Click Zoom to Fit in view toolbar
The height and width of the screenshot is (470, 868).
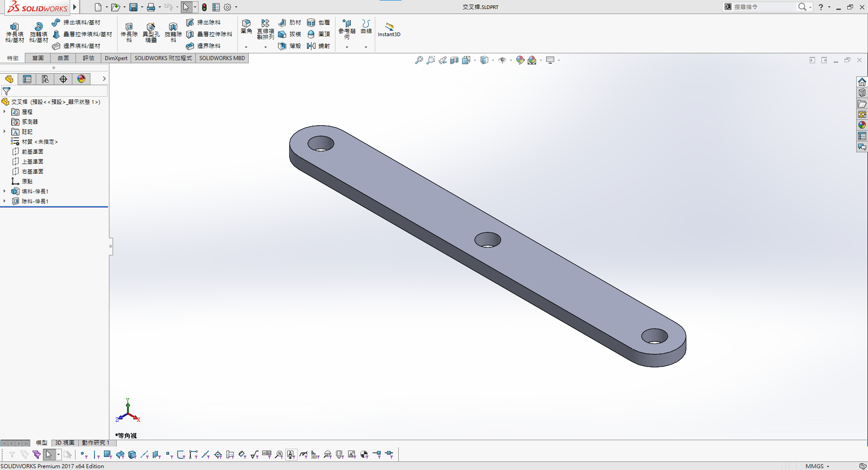click(x=419, y=60)
